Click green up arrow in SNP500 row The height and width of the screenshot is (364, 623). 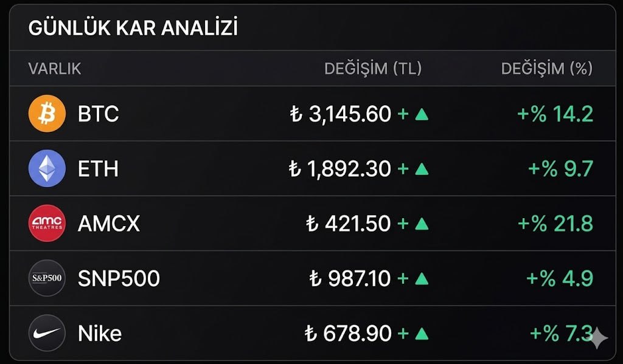[422, 278]
